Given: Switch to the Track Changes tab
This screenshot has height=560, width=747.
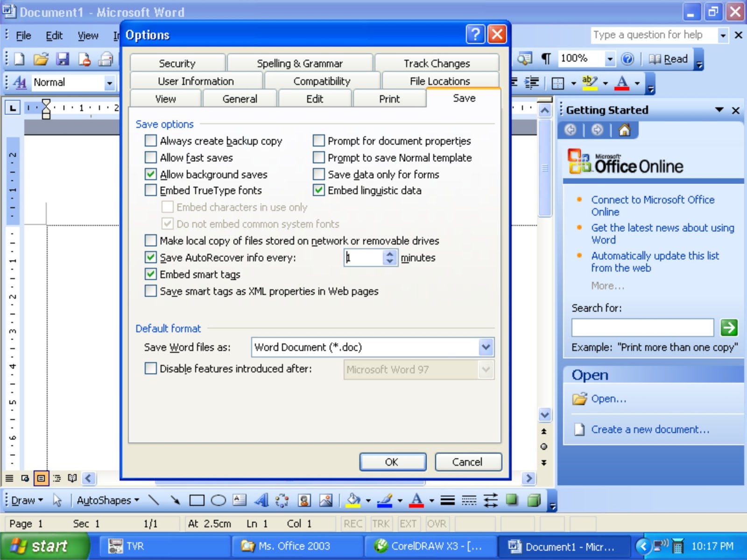Looking at the screenshot, I should [x=437, y=63].
